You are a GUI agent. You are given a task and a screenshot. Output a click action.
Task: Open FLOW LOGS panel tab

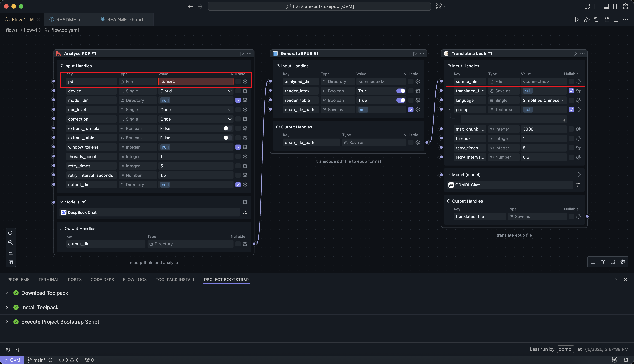pyautogui.click(x=135, y=280)
